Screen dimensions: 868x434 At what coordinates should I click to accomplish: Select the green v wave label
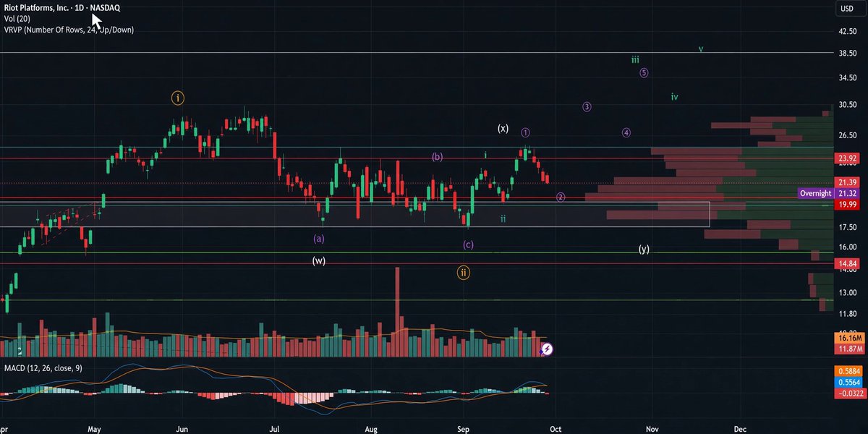pos(700,49)
